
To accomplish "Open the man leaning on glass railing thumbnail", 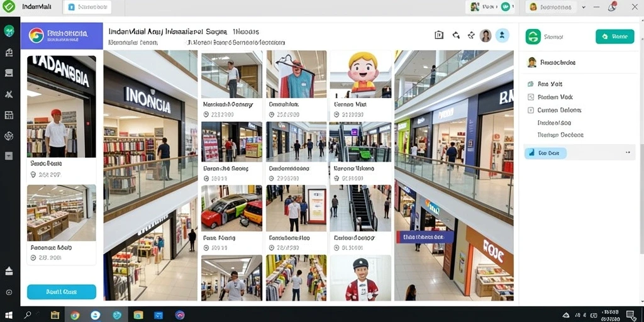I will 231,74.
